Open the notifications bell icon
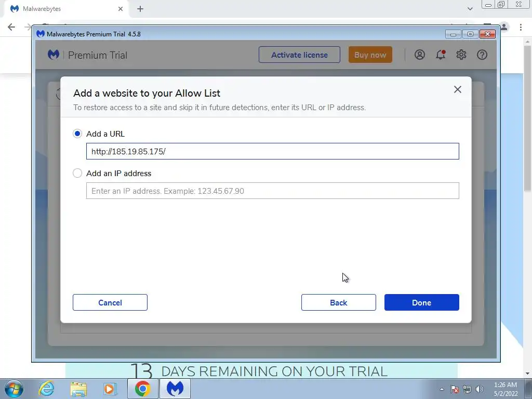The image size is (532, 399). pos(441,55)
